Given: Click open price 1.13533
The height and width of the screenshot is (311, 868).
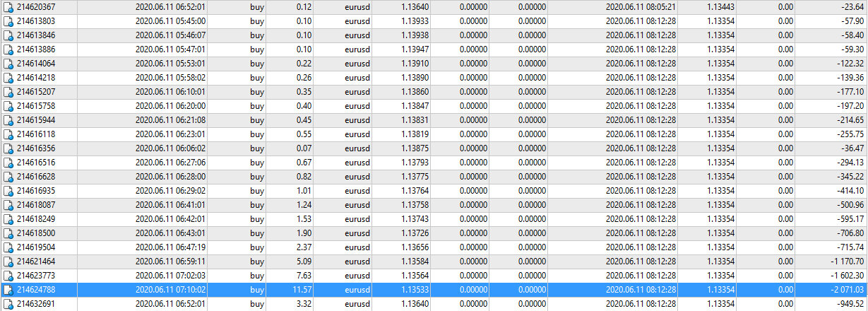Looking at the screenshot, I should 413,290.
